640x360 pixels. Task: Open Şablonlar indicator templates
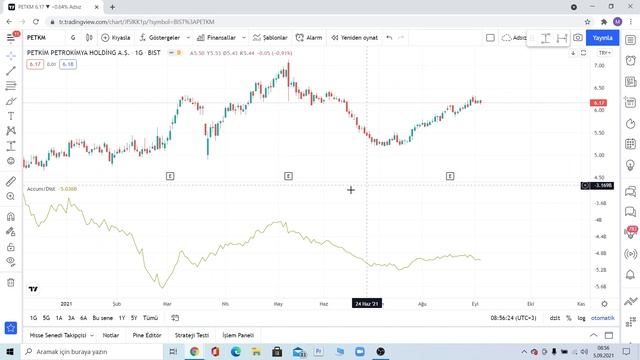270,38
